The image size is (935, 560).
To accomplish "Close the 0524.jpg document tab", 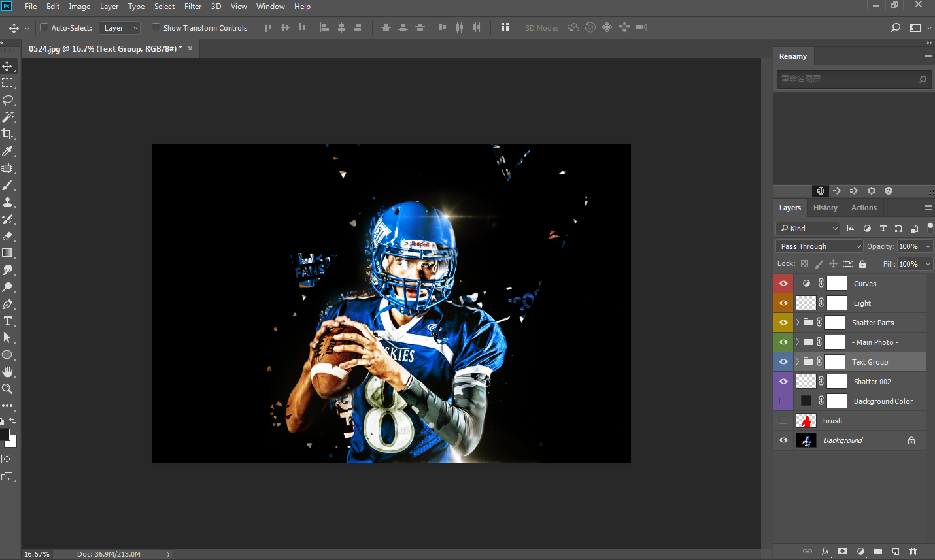I will [x=190, y=48].
